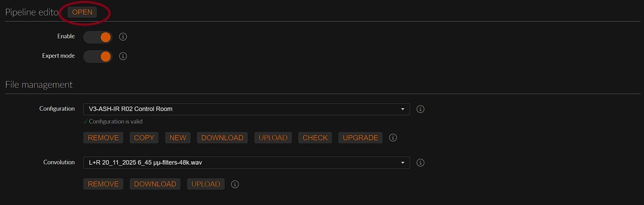Screen dimensions: 644x205
Task: Remove the selected convolution file
Action: pos(103,184)
